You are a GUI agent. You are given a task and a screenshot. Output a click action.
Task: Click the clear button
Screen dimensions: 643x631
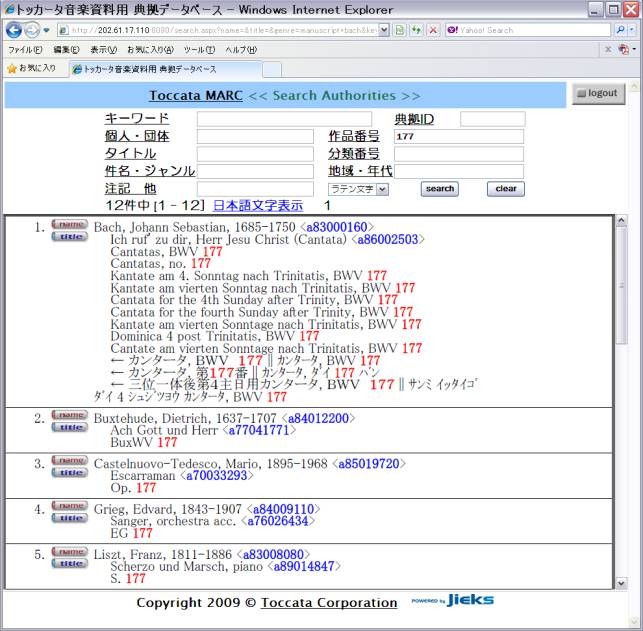[506, 189]
